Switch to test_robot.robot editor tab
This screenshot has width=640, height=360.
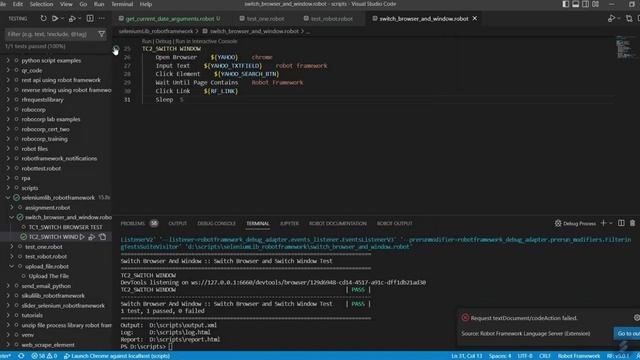332,18
